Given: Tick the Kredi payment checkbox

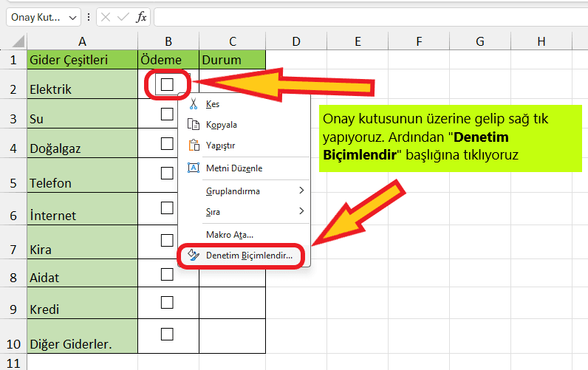Looking at the screenshot, I should coord(167,302).
